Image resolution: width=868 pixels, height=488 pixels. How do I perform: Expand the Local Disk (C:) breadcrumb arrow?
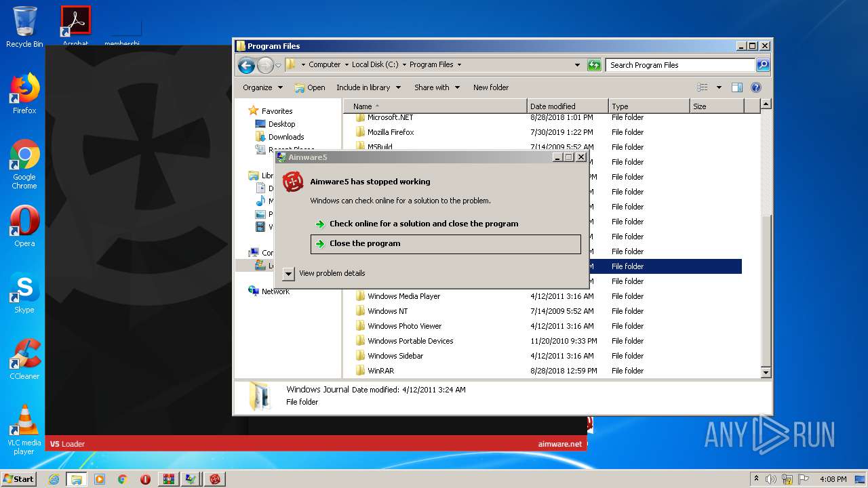(404, 65)
